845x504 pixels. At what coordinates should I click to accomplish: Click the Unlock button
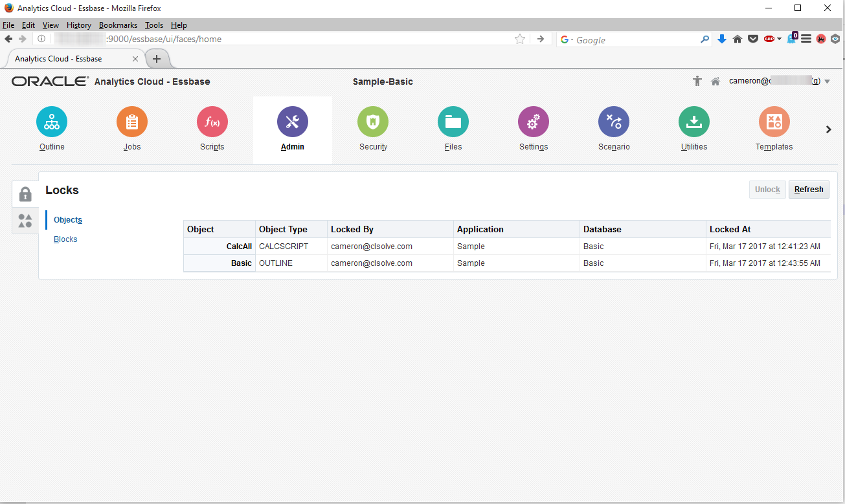click(x=767, y=190)
